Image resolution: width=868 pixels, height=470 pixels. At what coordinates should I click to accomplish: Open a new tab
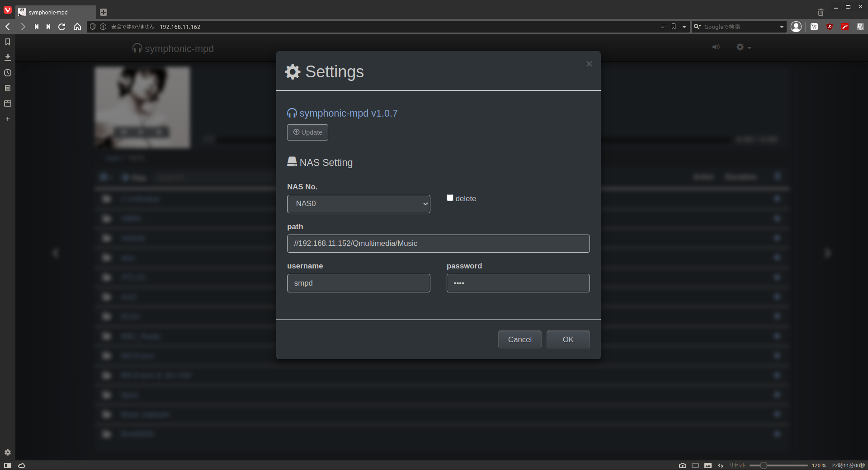(104, 12)
